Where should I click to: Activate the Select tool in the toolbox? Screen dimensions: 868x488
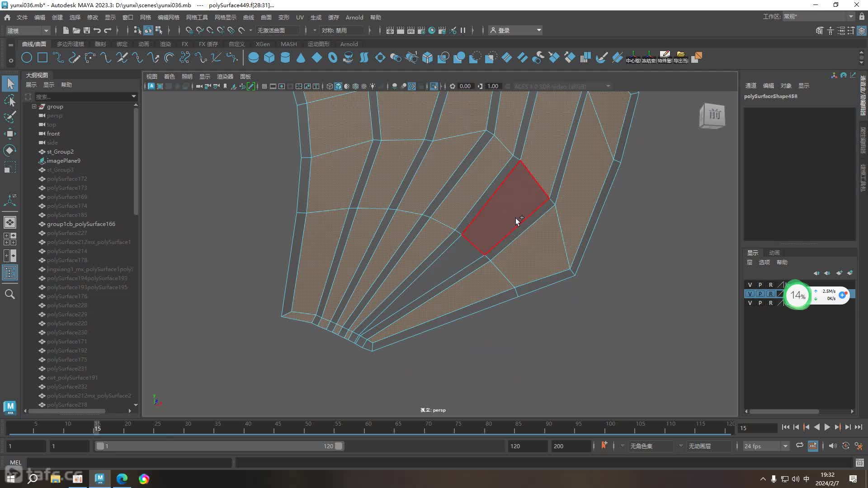click(x=10, y=84)
